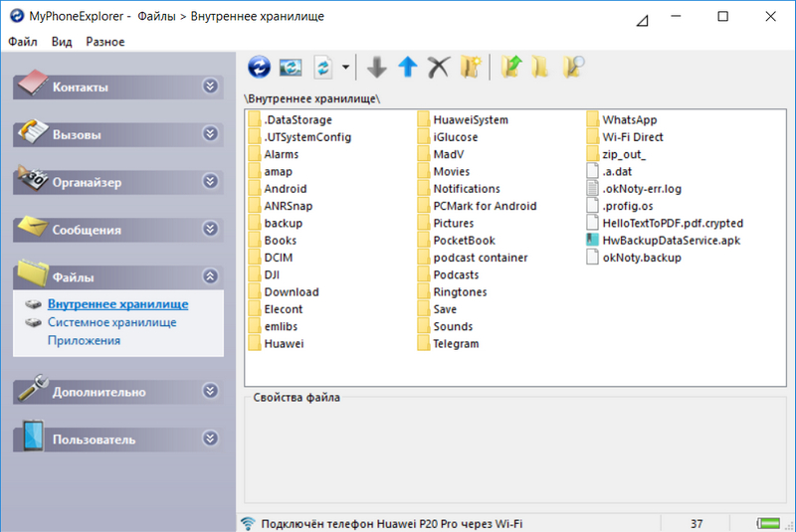Collapse the Файлы sidebar panel
Viewport: 796px width, 532px height.
click(209, 277)
